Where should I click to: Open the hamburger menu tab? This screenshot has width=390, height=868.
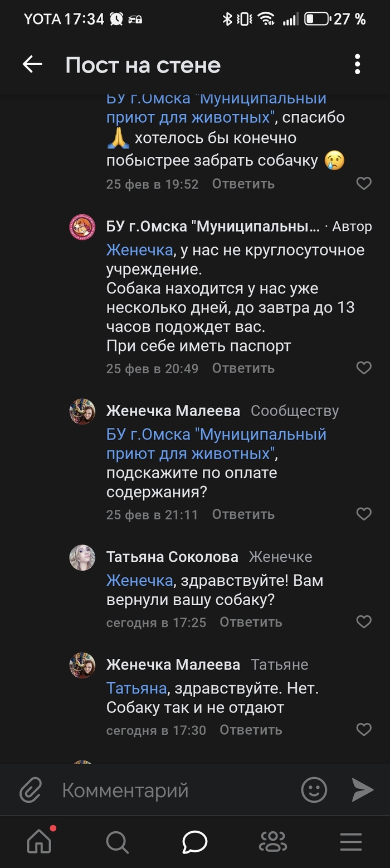[351, 842]
